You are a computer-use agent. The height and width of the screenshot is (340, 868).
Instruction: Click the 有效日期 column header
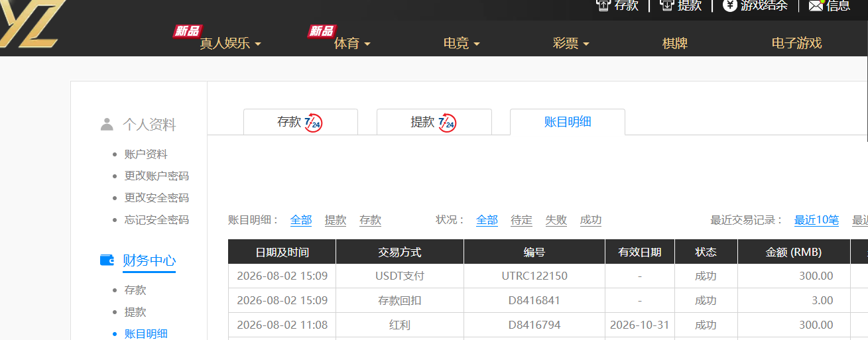coord(640,253)
